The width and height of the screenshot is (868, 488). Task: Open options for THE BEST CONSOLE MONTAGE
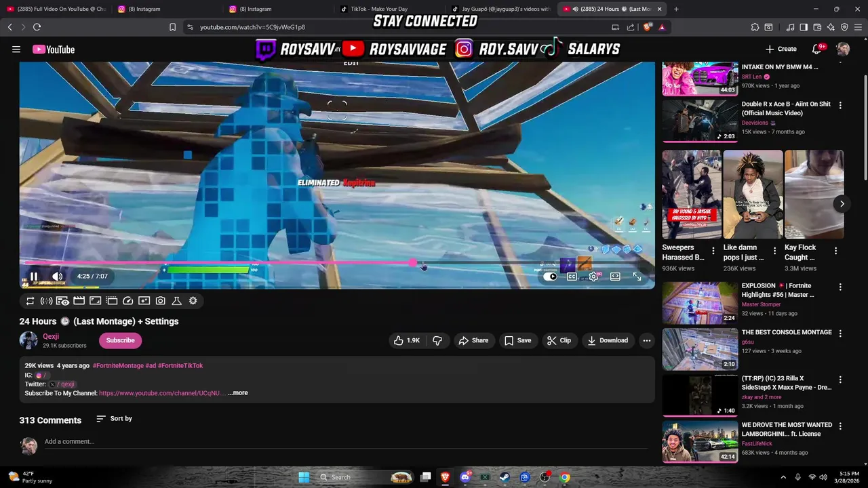point(840,333)
